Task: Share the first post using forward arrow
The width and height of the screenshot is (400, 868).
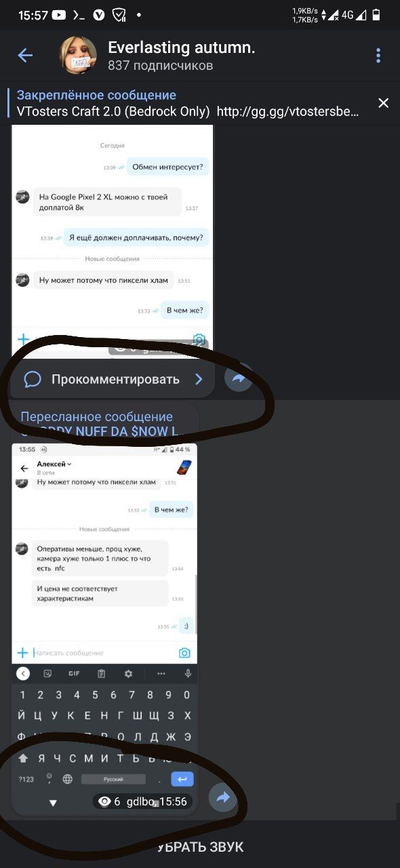Action: (238, 379)
